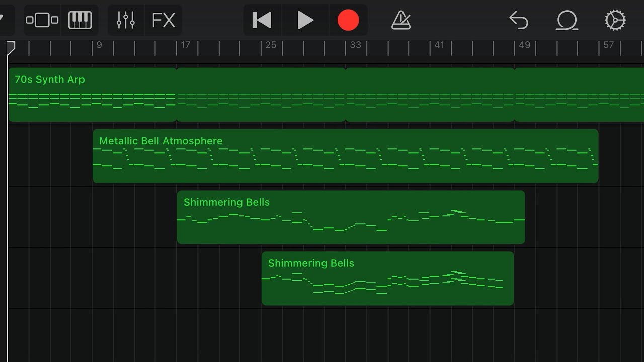This screenshot has width=644, height=362.
Task: Start recording with red Record button
Action: tap(348, 20)
